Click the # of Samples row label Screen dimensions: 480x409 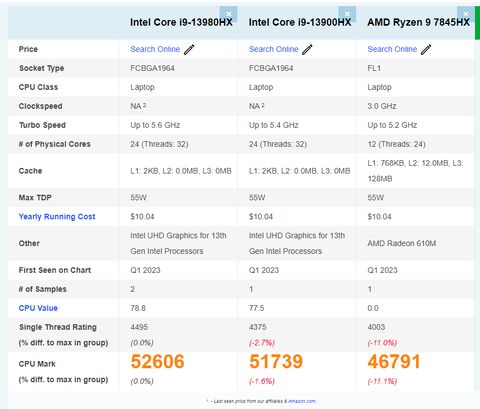[x=43, y=289]
